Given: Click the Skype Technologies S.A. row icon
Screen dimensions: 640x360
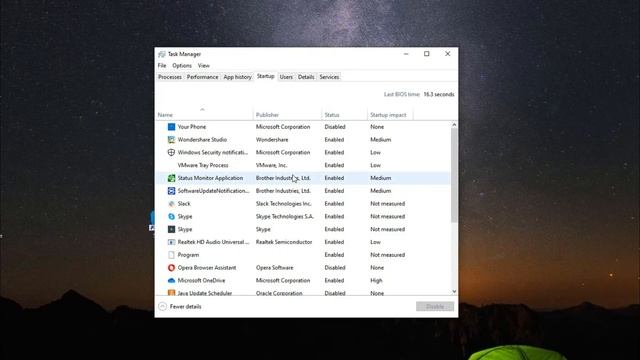Looking at the screenshot, I should 171,216.
